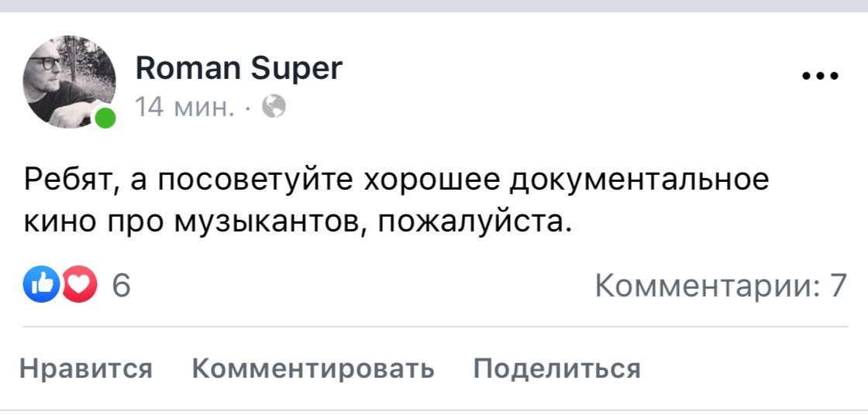Screen dimensions: 868x415
Task: Click the "14 мин." post timestamp
Action: [184, 106]
